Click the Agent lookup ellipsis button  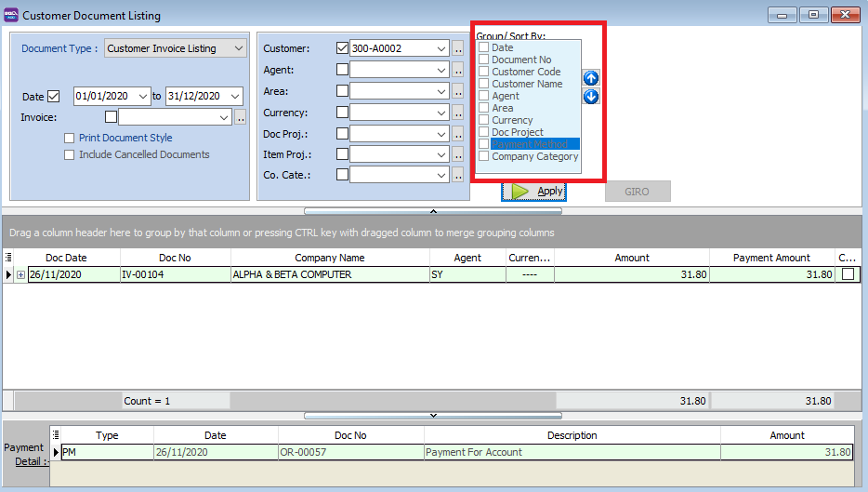point(458,70)
